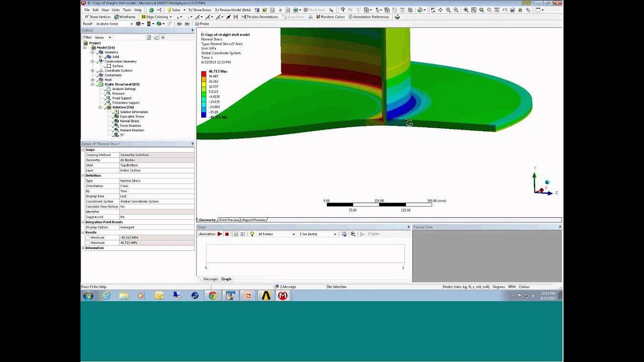Click the result Geometry cube display icon

tap(138, 24)
